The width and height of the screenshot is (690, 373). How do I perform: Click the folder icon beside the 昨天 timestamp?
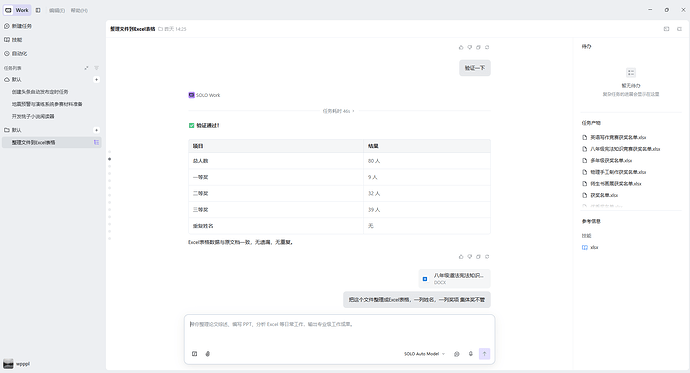pos(161,29)
